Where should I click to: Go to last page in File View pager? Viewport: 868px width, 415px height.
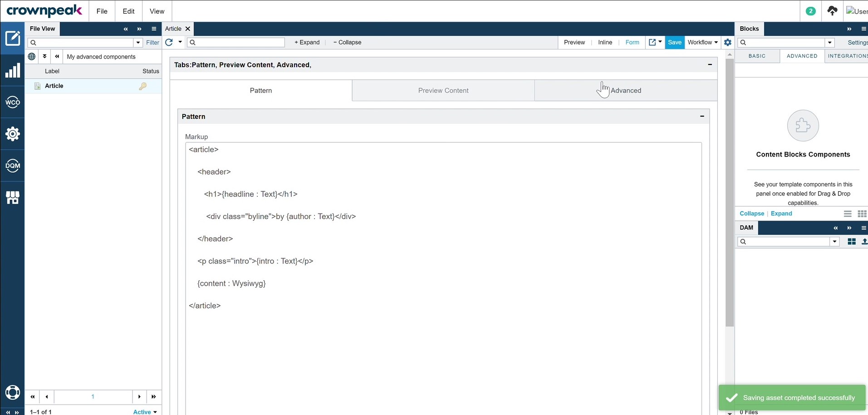pos(154,396)
